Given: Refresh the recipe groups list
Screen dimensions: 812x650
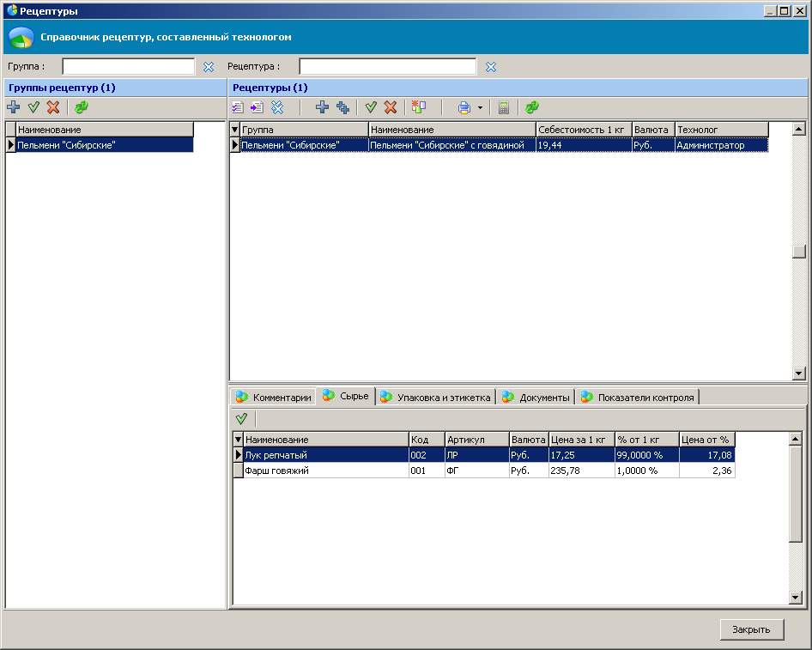Looking at the screenshot, I should click(81, 107).
